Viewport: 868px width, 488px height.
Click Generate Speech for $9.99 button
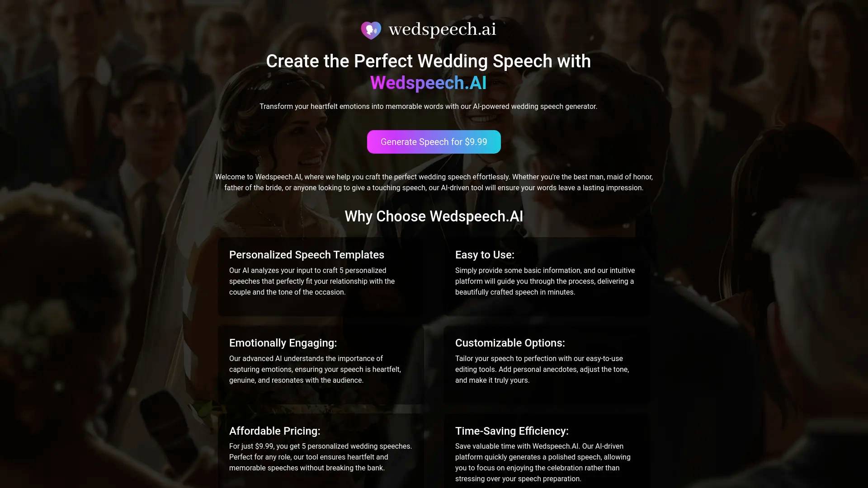434,142
